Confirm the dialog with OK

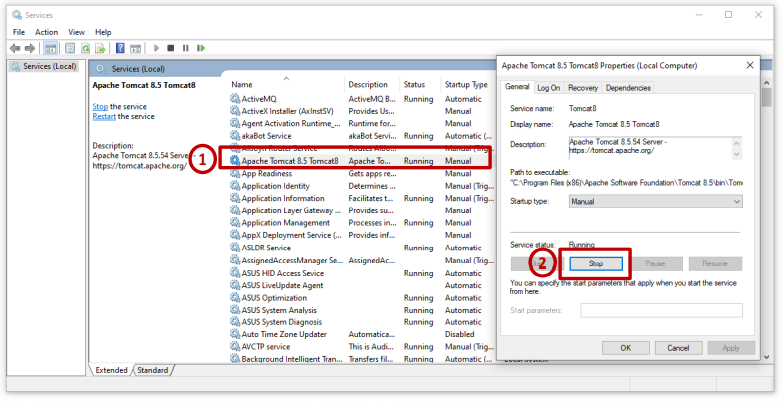point(626,348)
